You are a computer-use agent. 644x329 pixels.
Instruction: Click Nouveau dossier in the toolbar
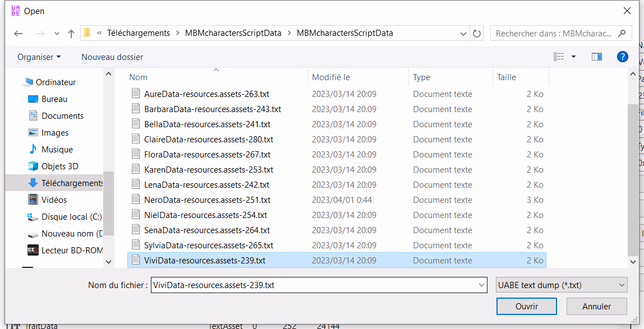[112, 57]
